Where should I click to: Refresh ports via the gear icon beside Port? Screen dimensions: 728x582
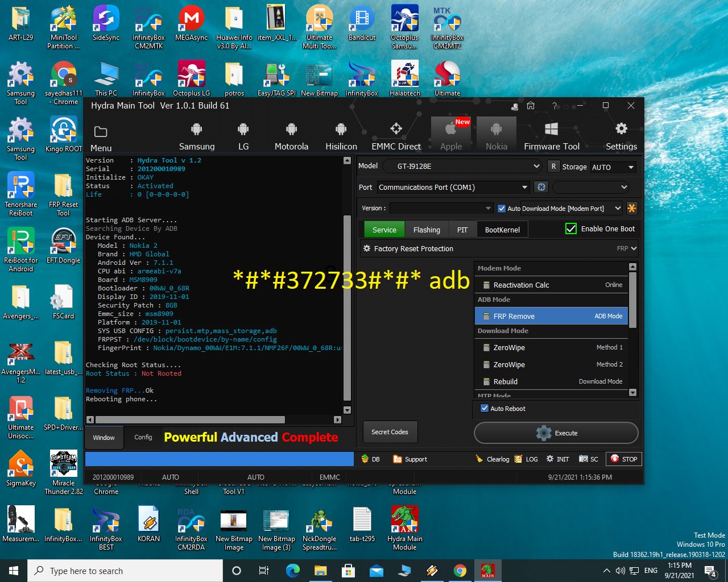pyautogui.click(x=540, y=186)
